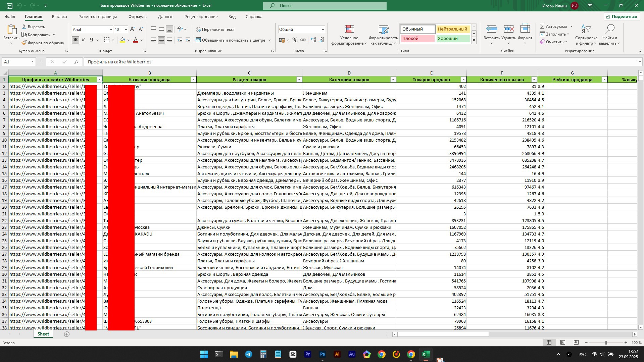Open Windows Start menu
644x362 pixels.
204,354
